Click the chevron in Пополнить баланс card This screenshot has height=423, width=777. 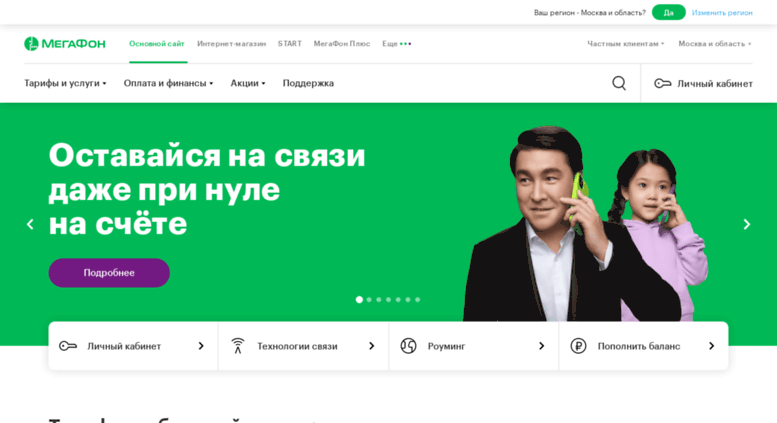[711, 346]
